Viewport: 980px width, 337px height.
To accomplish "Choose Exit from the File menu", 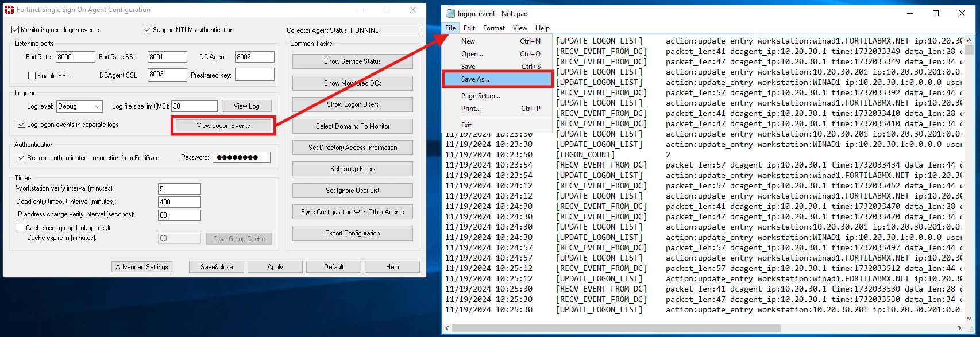I will 497,125.
